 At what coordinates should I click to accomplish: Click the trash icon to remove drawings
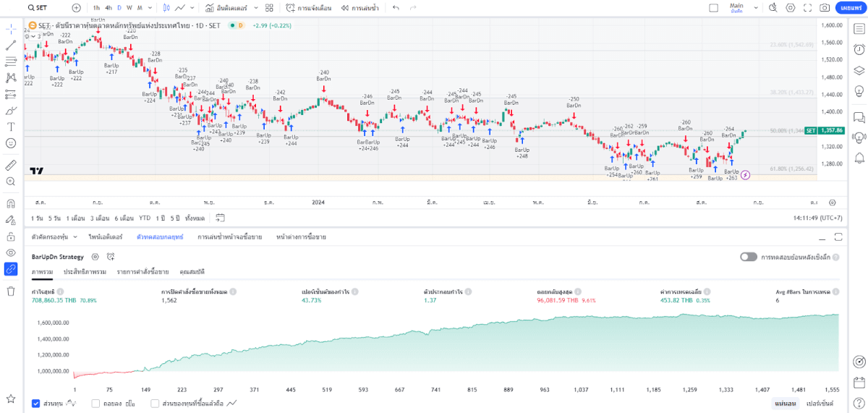point(11,291)
